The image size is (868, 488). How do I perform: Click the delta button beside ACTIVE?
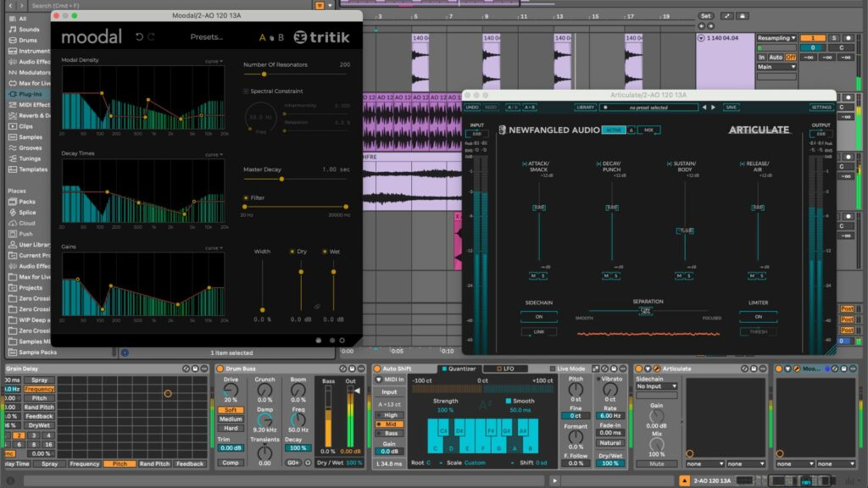(x=631, y=130)
